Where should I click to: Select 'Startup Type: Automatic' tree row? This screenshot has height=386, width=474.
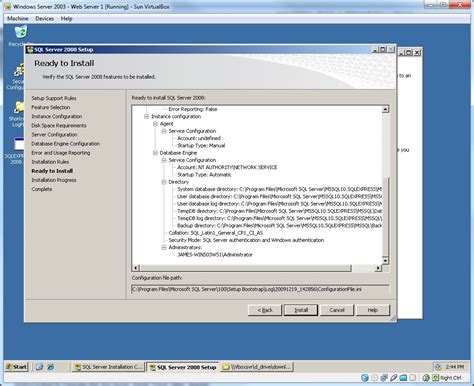tap(204, 175)
